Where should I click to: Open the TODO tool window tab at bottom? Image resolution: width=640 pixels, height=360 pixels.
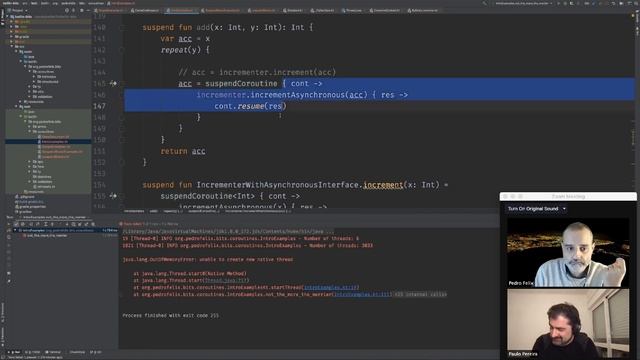point(33,352)
